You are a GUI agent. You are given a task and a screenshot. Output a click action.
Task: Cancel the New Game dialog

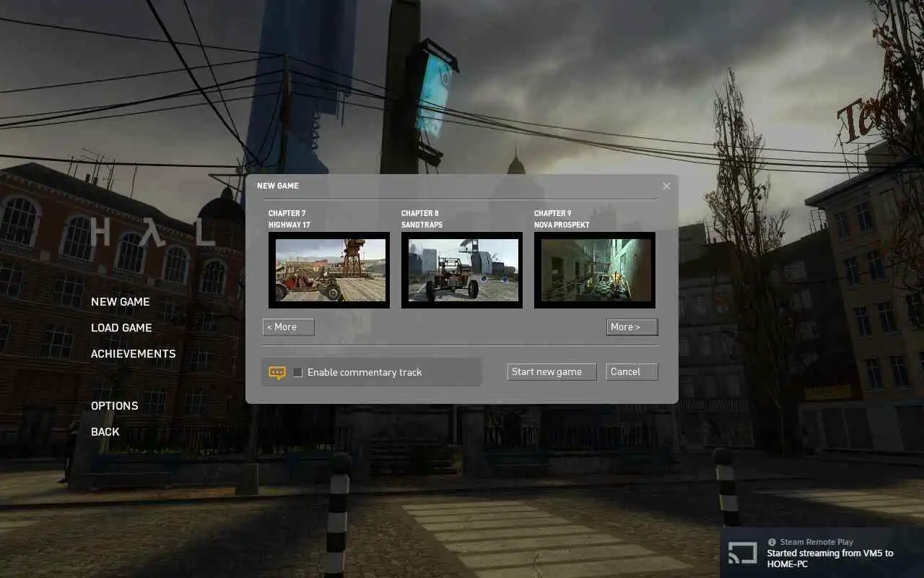pyautogui.click(x=632, y=372)
